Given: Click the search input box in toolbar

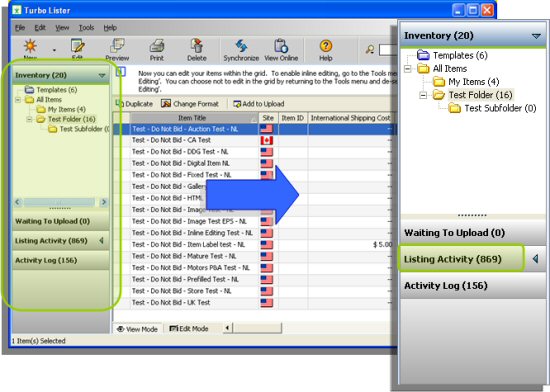Looking at the screenshot, I should click(x=388, y=49).
